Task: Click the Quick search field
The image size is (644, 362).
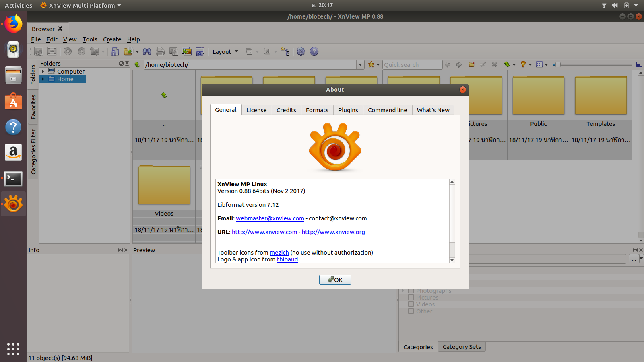Action: coord(412,65)
